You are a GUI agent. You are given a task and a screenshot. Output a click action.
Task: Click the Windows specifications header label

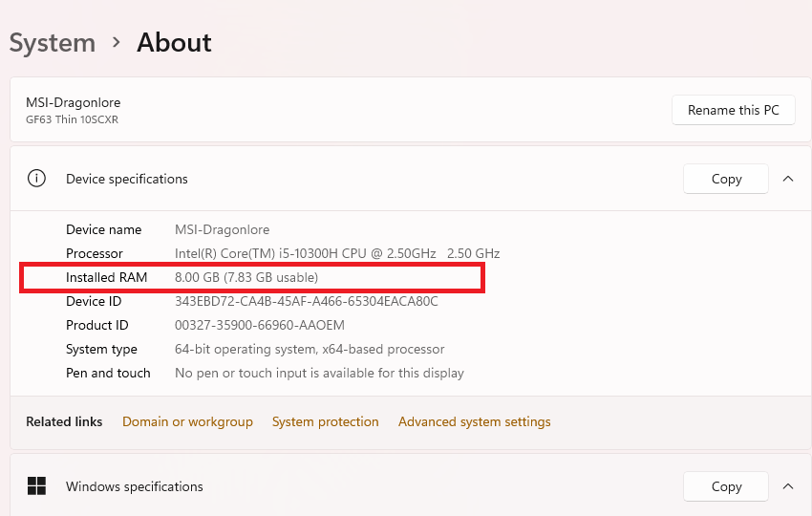point(135,486)
